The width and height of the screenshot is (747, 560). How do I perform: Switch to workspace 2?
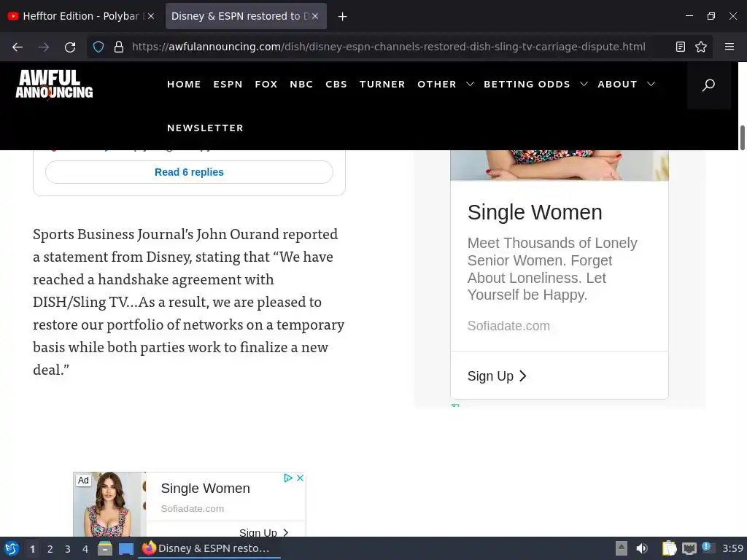(50, 549)
